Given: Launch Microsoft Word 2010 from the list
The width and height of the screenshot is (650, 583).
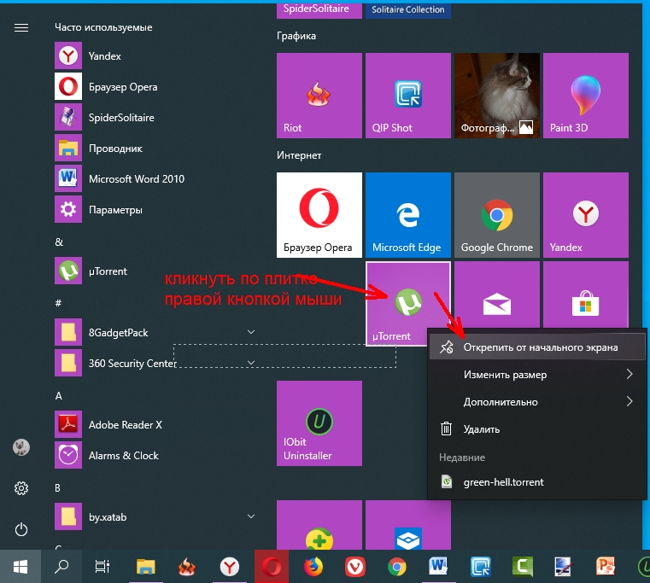Looking at the screenshot, I should [x=154, y=179].
